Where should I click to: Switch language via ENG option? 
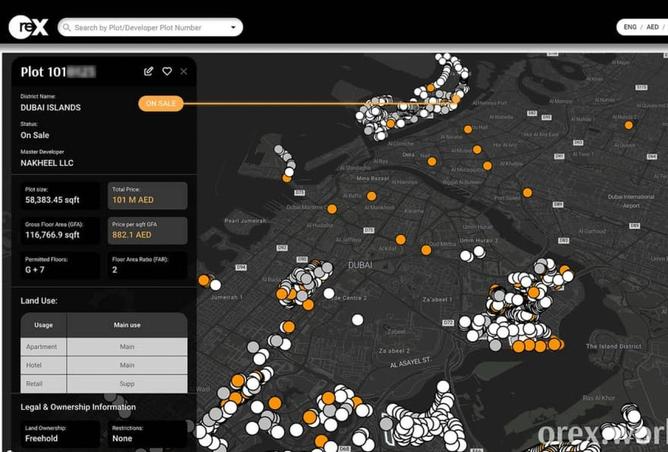click(x=630, y=27)
